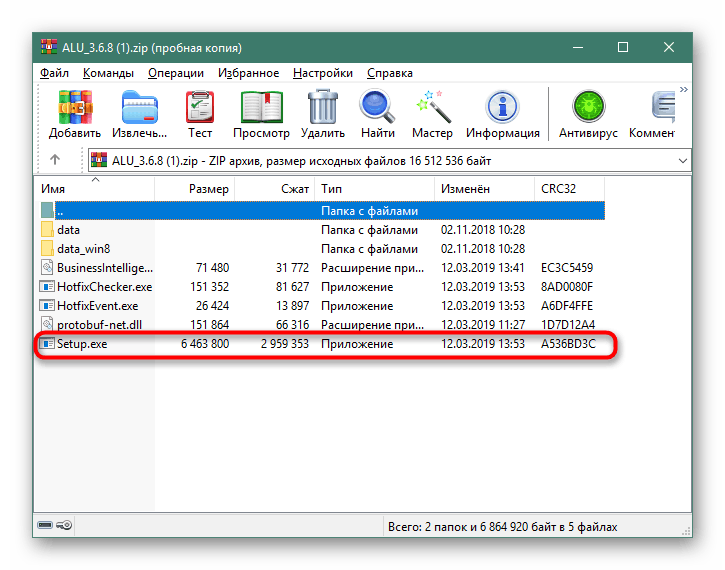Click the archive icon in address bar

(99, 160)
